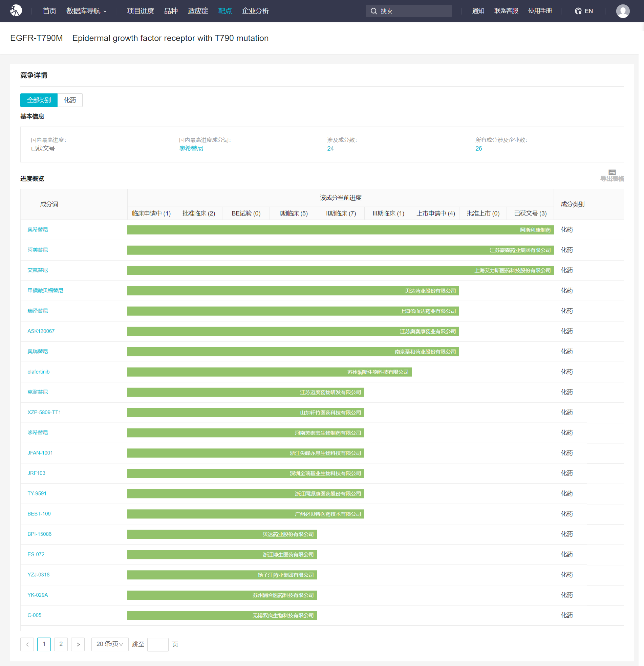Open the 奥希替尼 link in basic info

pyautogui.click(x=191, y=149)
